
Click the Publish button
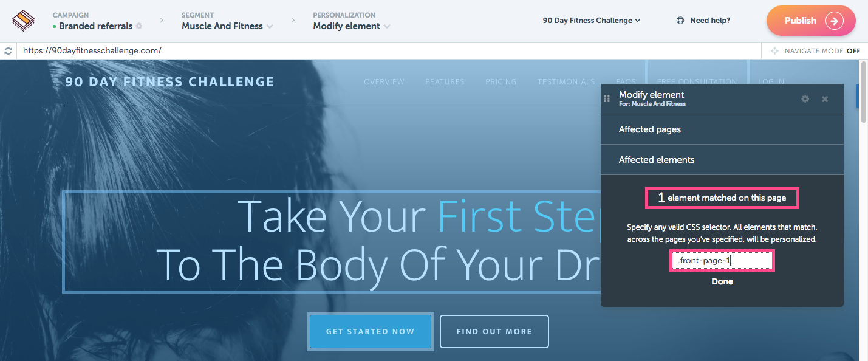click(811, 21)
